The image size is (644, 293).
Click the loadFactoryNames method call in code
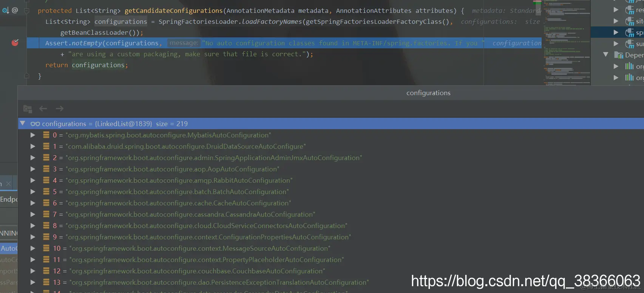tap(272, 22)
